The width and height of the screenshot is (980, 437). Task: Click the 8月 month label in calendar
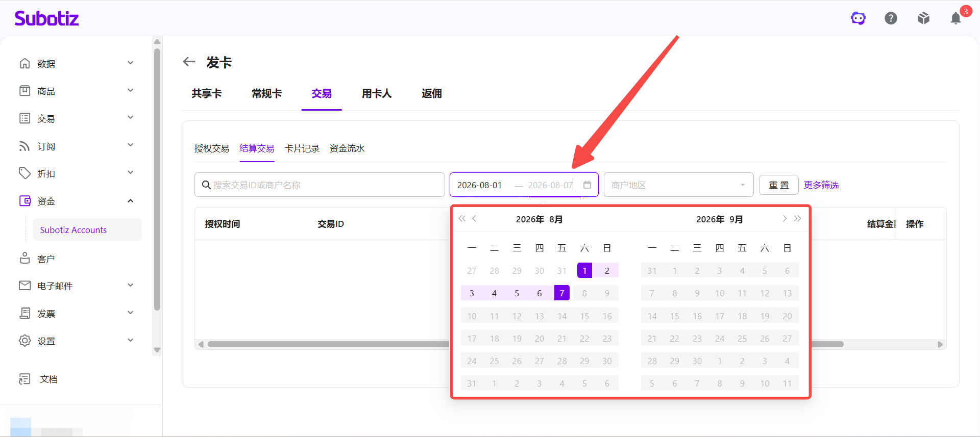tap(556, 219)
